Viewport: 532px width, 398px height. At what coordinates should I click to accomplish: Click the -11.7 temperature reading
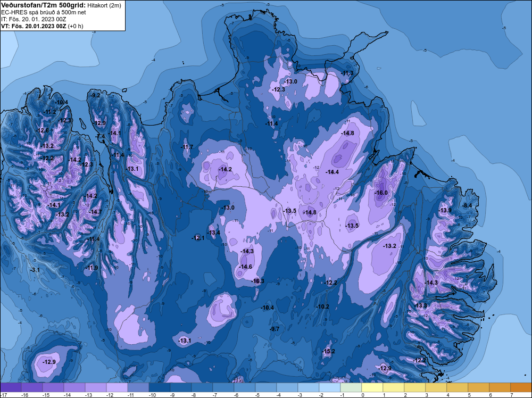click(187, 147)
